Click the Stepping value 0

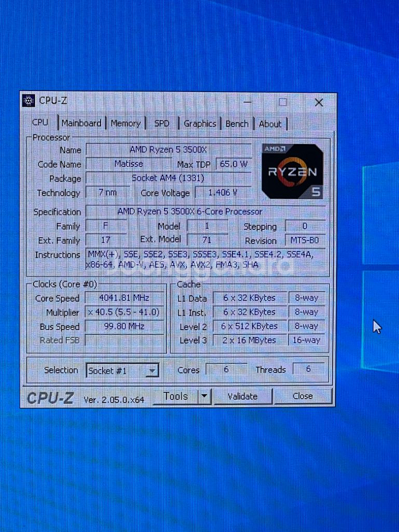[x=305, y=226]
